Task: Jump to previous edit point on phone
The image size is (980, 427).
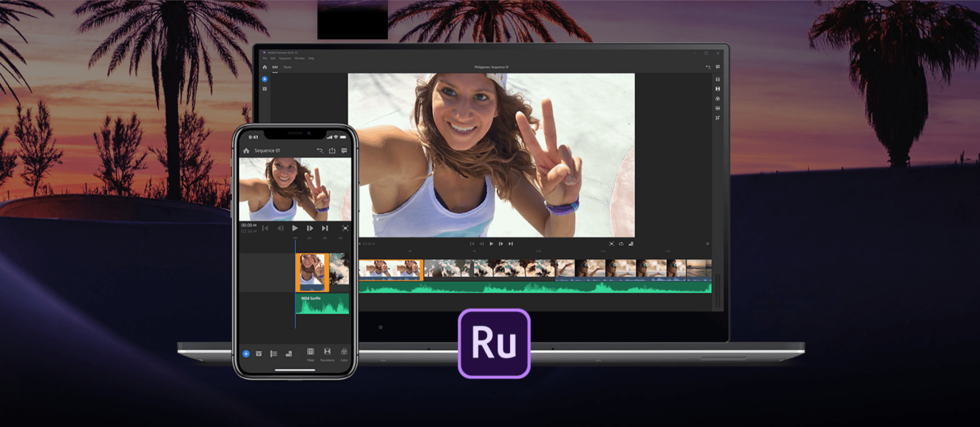Action: pos(265,228)
